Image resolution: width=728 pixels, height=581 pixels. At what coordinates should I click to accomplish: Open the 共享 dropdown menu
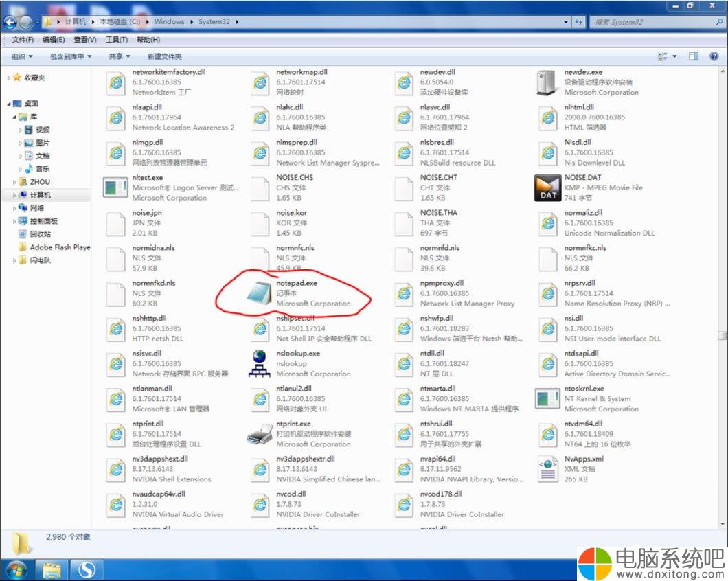click(120, 57)
